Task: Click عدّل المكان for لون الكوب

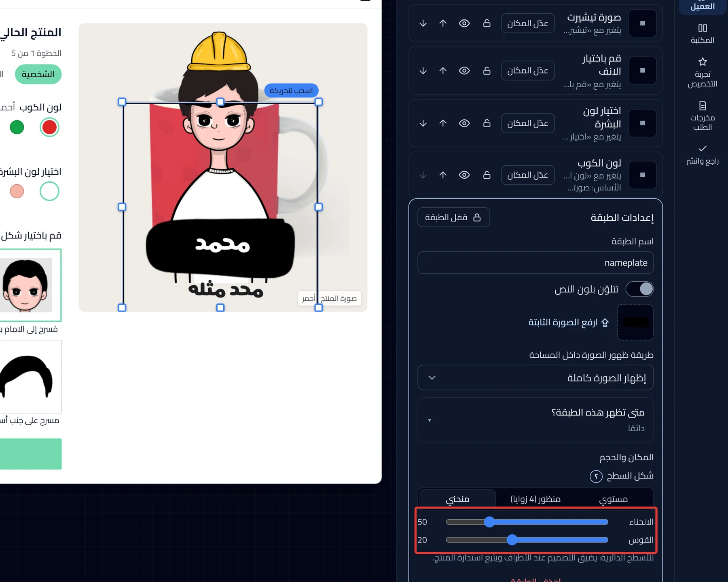Action: coord(528,175)
